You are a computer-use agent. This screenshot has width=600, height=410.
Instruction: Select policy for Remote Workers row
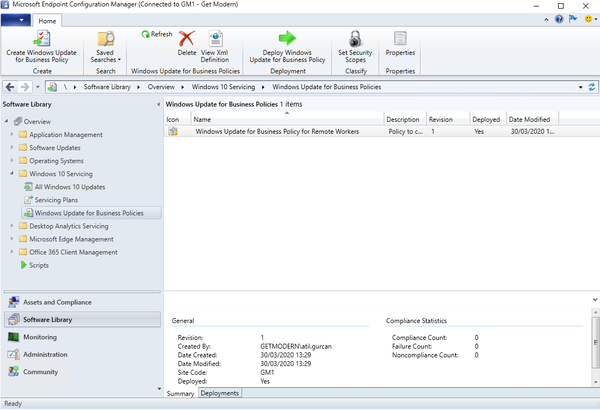click(382, 131)
